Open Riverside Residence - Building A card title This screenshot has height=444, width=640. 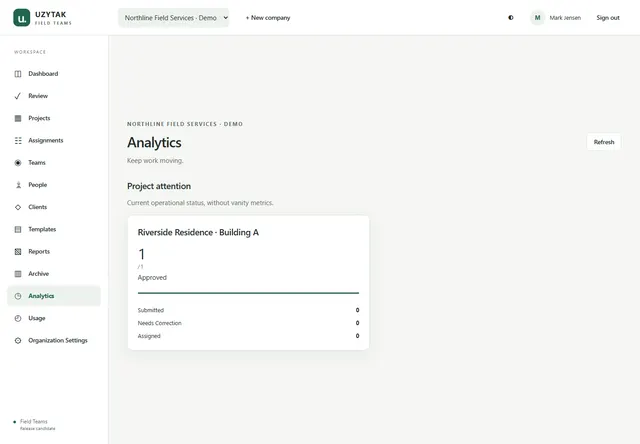tap(198, 232)
